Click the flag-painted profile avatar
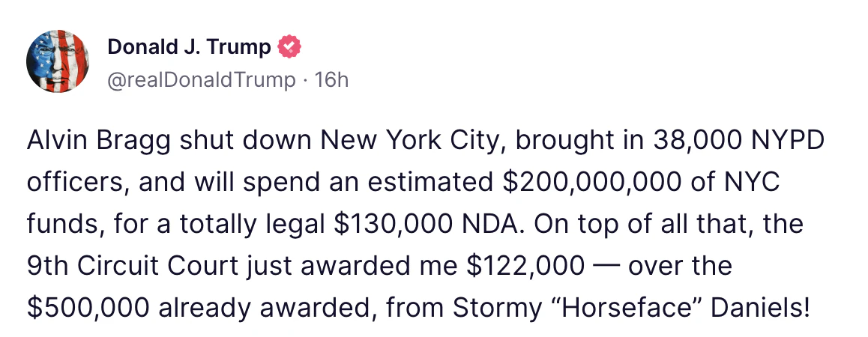This screenshot has width=868, height=337. [x=58, y=61]
